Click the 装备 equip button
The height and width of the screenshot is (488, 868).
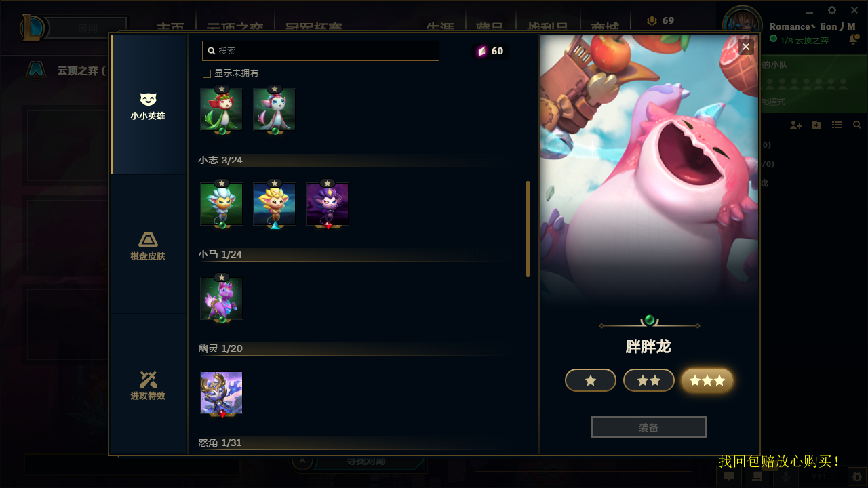[x=649, y=427]
